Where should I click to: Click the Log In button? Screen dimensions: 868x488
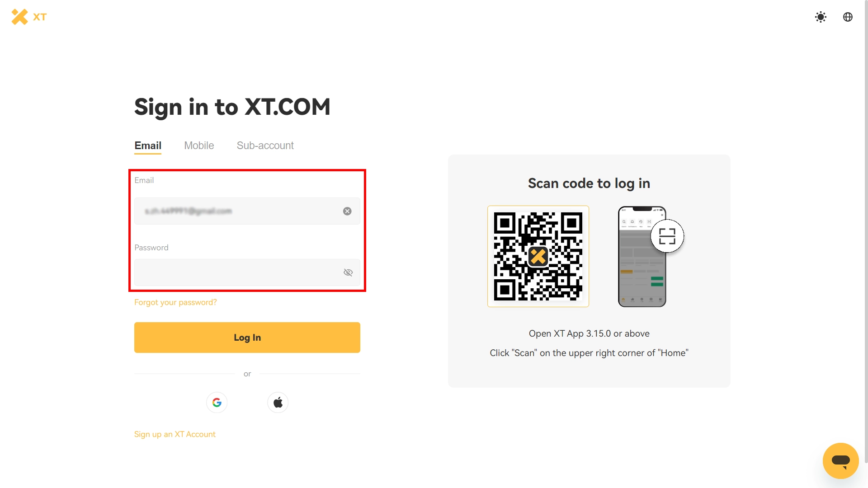click(x=247, y=337)
